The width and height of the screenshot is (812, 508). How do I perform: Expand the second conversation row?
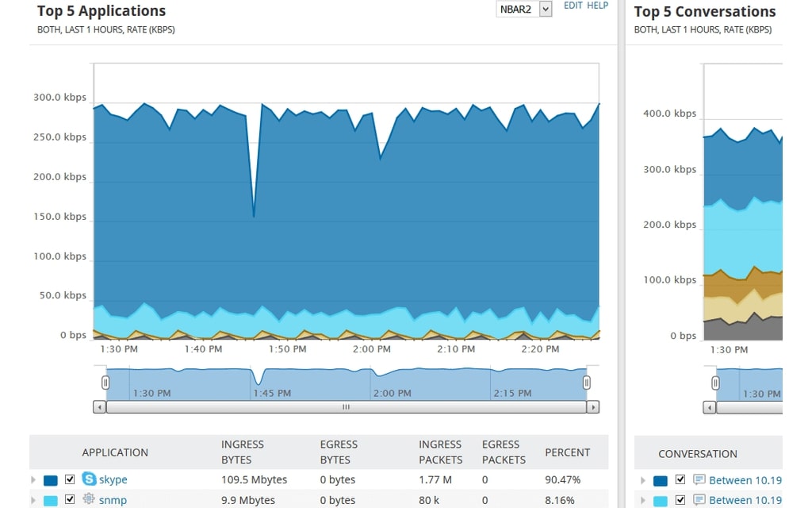coord(643,500)
